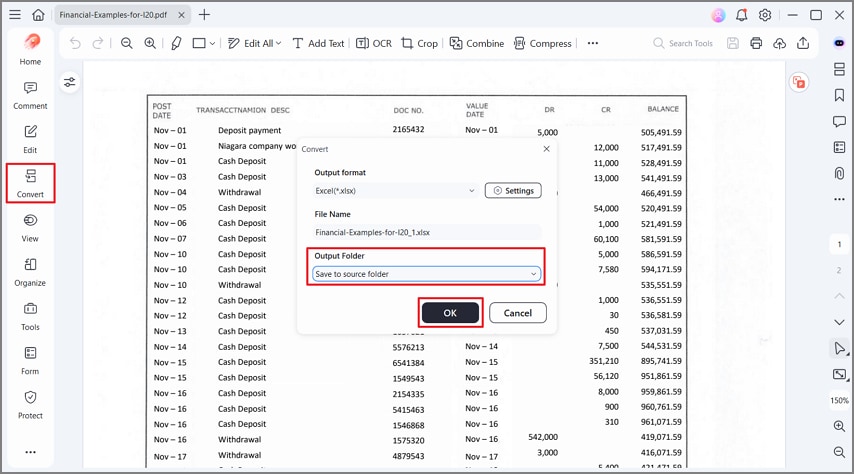Zoom in with the magnifier plus
854x474 pixels.
[150, 43]
